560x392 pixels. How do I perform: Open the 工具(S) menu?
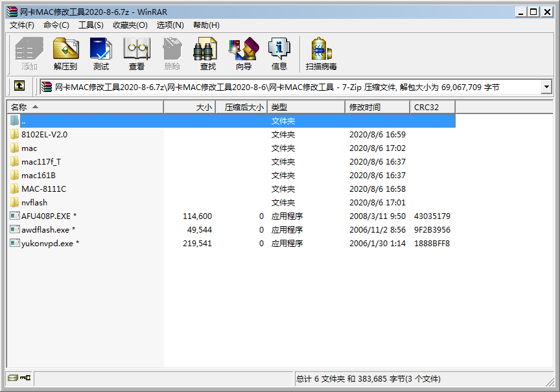pos(91,25)
